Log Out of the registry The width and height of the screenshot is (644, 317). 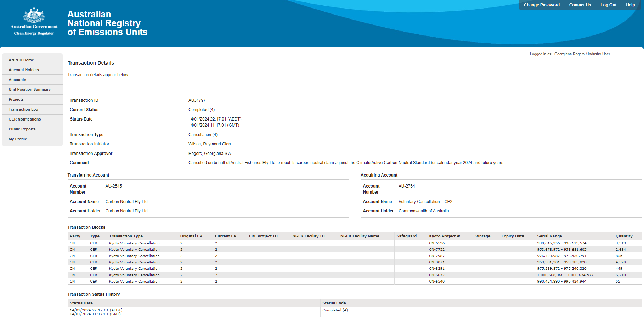(x=608, y=5)
